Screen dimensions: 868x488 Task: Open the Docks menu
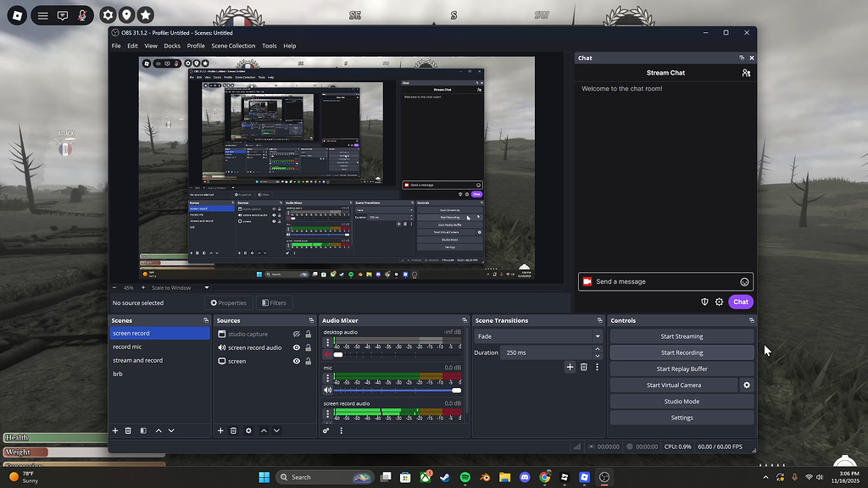tap(172, 46)
